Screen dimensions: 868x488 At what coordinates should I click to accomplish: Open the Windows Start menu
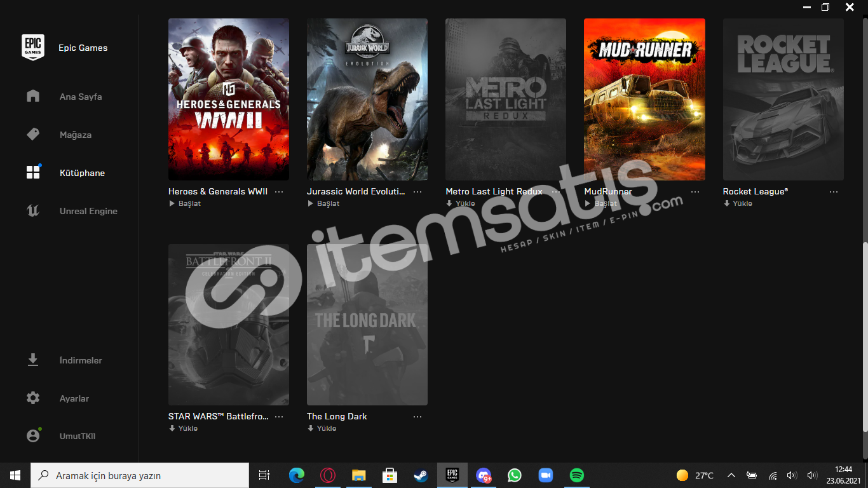click(15, 475)
